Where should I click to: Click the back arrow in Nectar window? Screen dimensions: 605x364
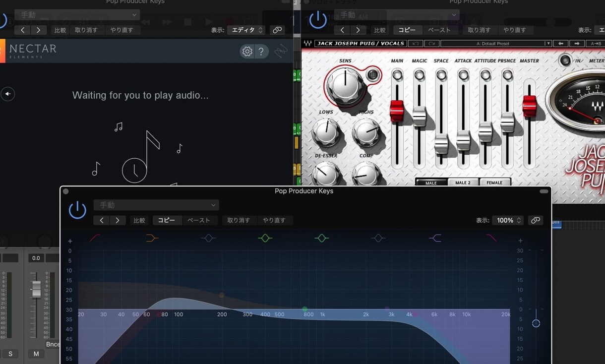pyautogui.click(x=7, y=94)
